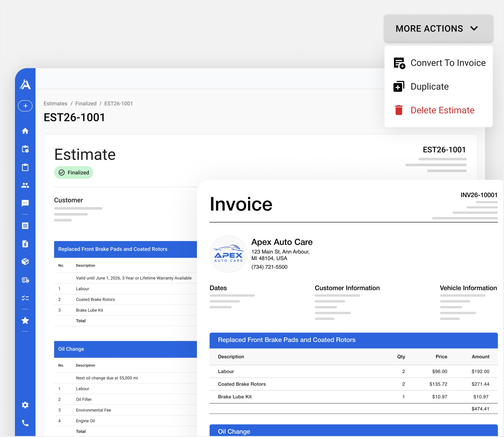Open the delivery truck sidebar icon

pos(25,280)
